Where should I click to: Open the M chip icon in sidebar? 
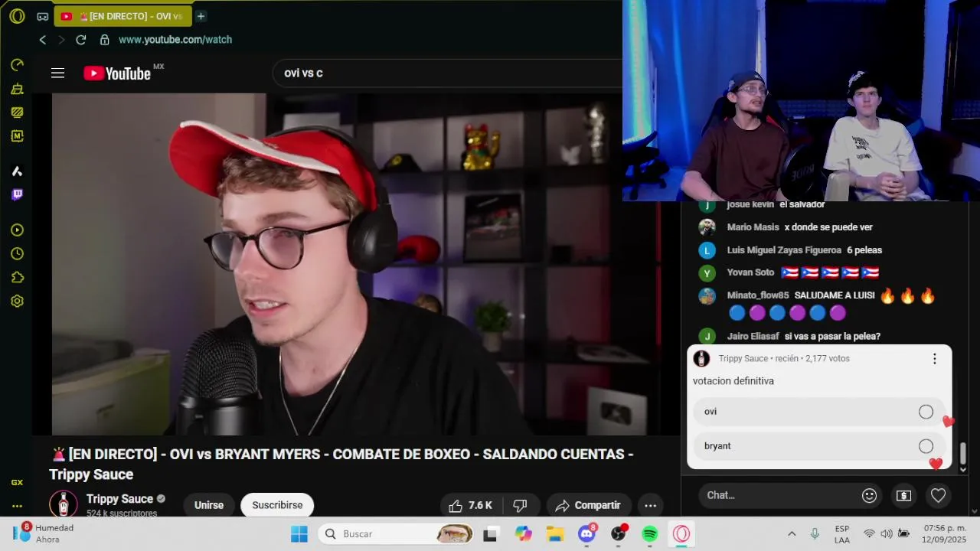tap(17, 136)
